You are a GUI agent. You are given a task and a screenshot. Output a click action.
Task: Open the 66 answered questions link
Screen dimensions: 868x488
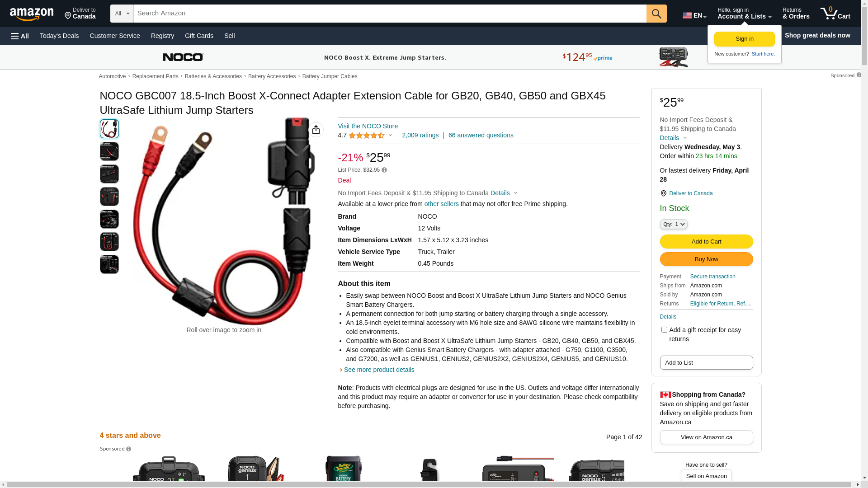click(x=481, y=135)
